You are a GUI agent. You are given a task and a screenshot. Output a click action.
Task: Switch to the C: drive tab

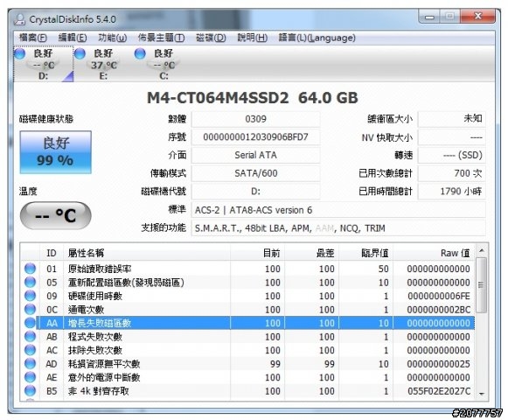[164, 65]
